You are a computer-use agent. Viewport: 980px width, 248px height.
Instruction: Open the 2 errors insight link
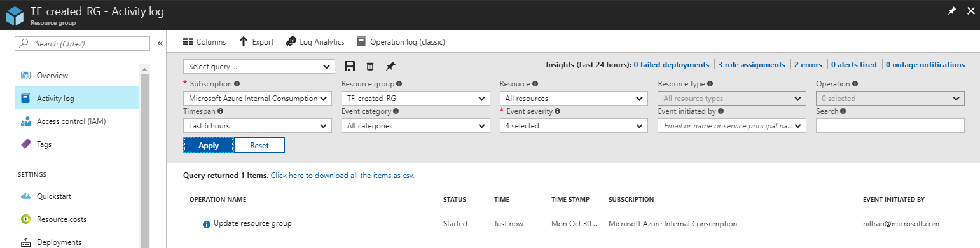click(x=808, y=65)
